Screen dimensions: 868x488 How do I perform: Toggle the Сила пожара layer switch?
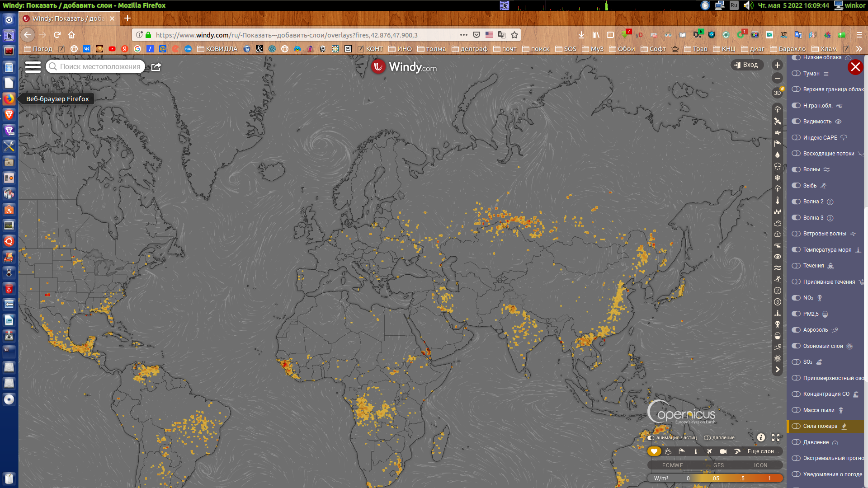pos(796,426)
